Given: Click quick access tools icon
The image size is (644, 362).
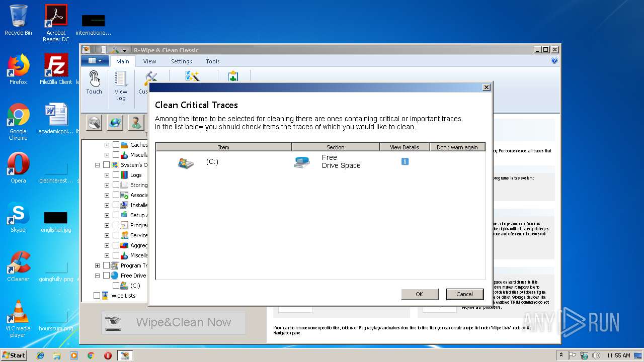Looking at the screenshot, I should (115, 50).
